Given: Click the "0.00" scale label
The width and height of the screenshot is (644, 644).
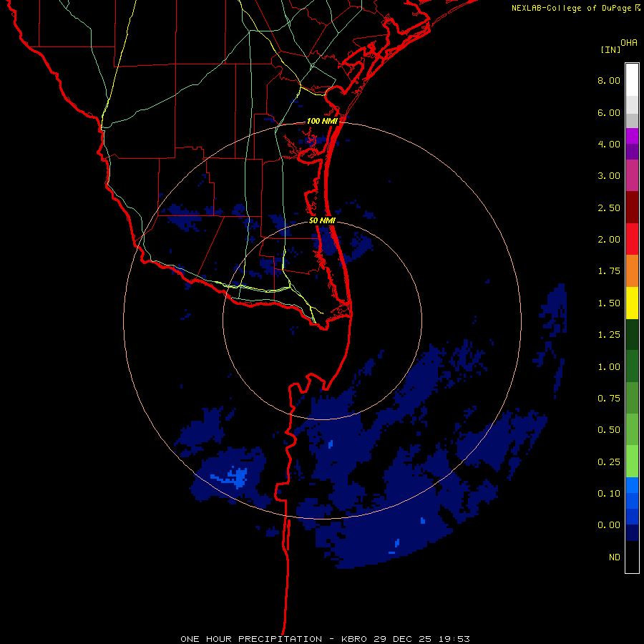Looking at the screenshot, I should coord(609,525).
